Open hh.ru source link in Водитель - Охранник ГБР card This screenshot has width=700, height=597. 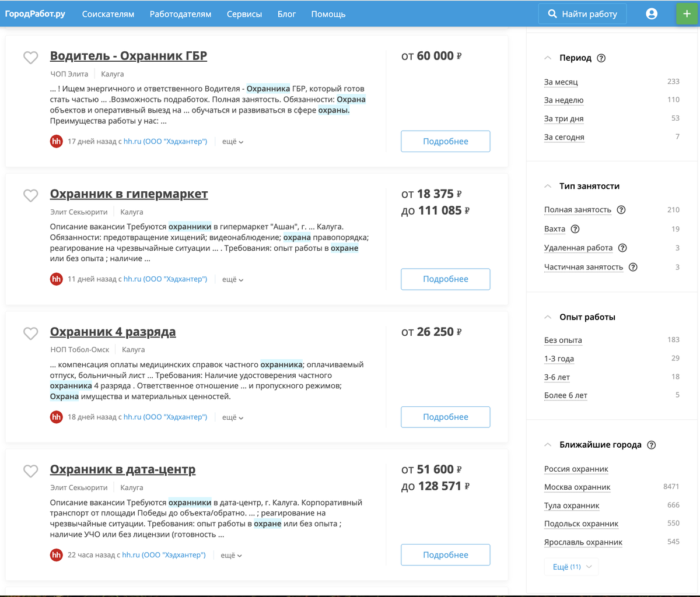click(x=165, y=142)
